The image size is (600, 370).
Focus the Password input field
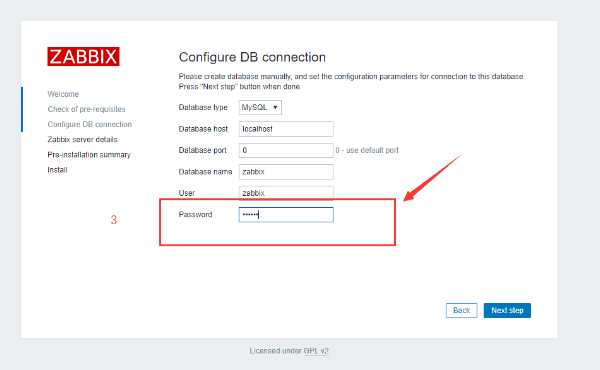pos(286,215)
